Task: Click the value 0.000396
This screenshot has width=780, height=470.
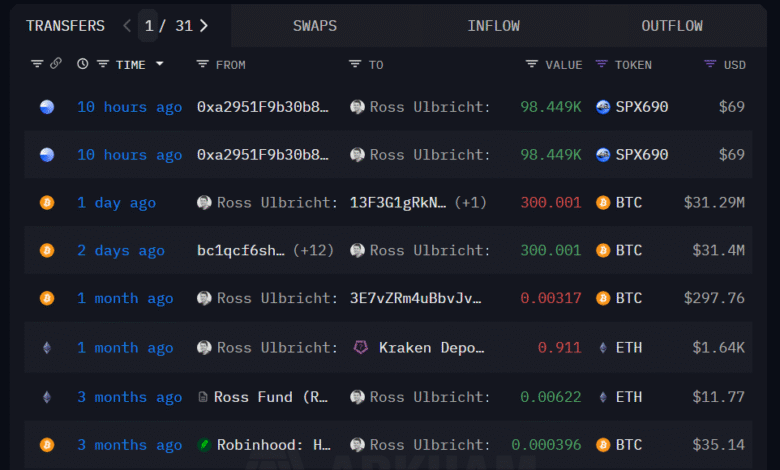Action: [546, 445]
